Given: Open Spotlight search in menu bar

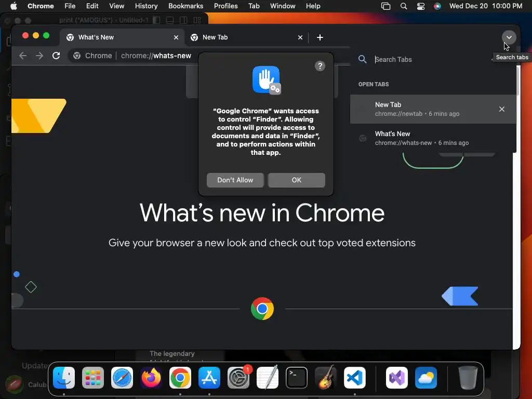Looking at the screenshot, I should (x=403, y=6).
